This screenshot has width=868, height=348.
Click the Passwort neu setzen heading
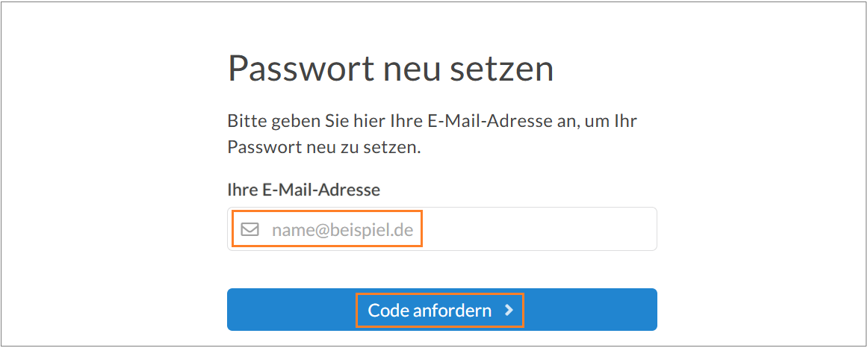tap(390, 68)
